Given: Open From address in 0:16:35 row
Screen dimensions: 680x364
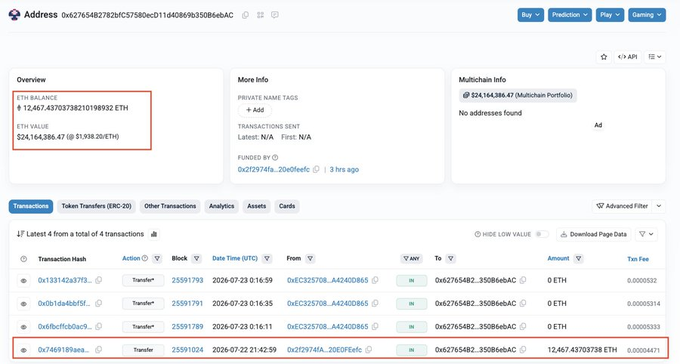Looking at the screenshot, I should click(x=327, y=303).
